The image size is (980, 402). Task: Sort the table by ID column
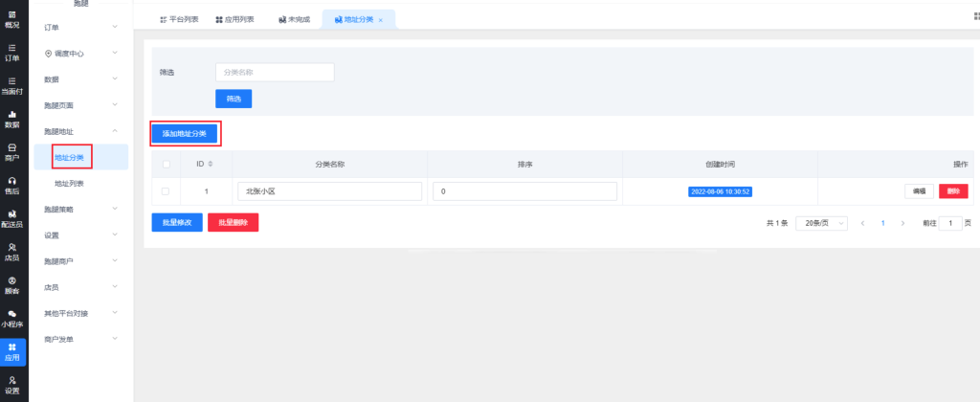point(210,165)
